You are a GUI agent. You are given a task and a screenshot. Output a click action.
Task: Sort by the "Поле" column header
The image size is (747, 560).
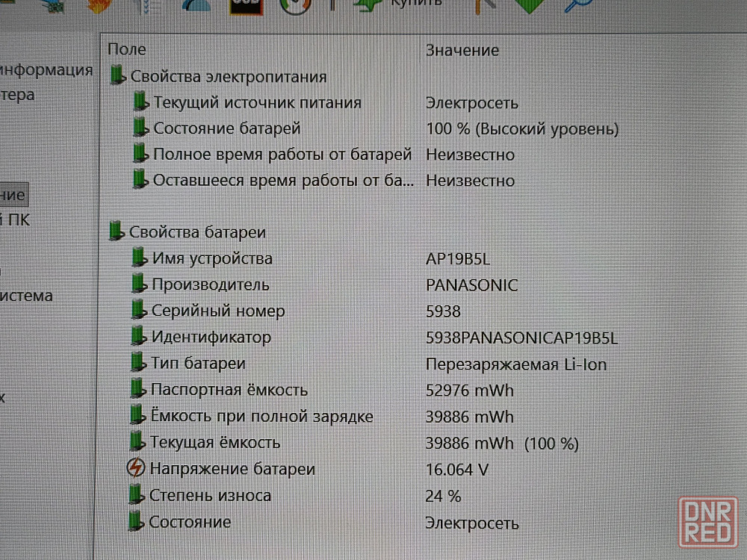[127, 50]
